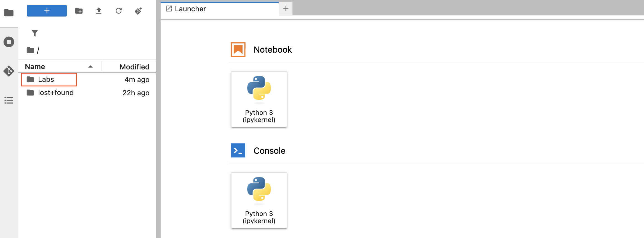Show the Table of Contents panel
644x238 pixels.
click(x=9, y=100)
